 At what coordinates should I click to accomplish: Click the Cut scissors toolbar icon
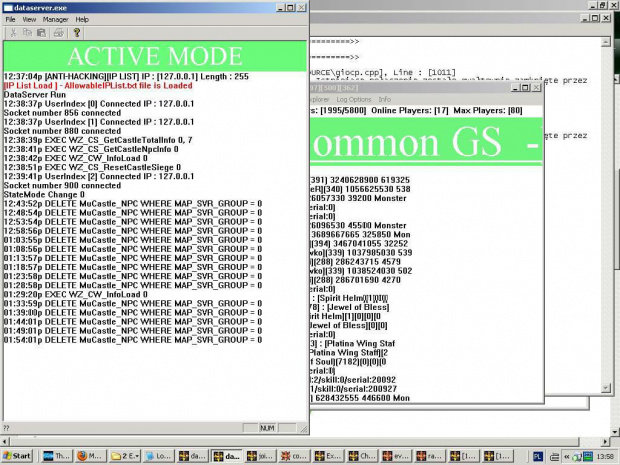click(12, 32)
